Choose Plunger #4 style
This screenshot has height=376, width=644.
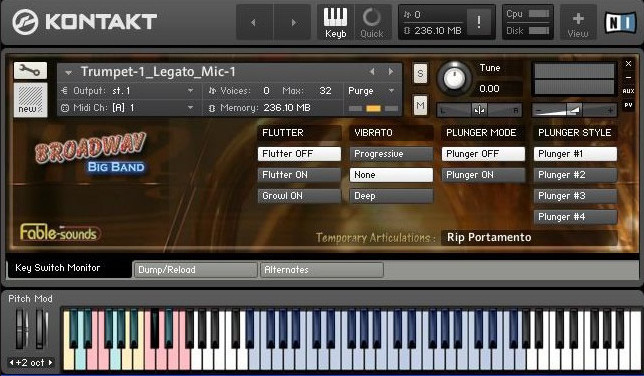click(x=575, y=217)
